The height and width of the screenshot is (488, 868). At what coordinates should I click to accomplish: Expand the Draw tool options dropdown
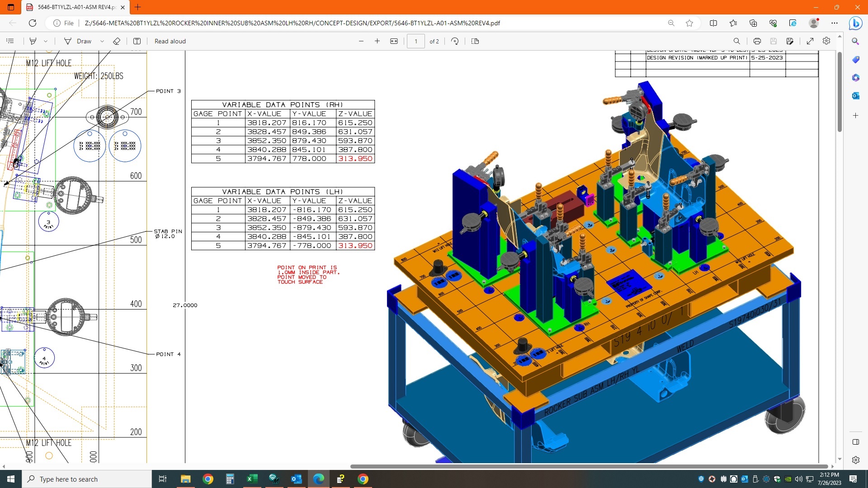pyautogui.click(x=102, y=41)
